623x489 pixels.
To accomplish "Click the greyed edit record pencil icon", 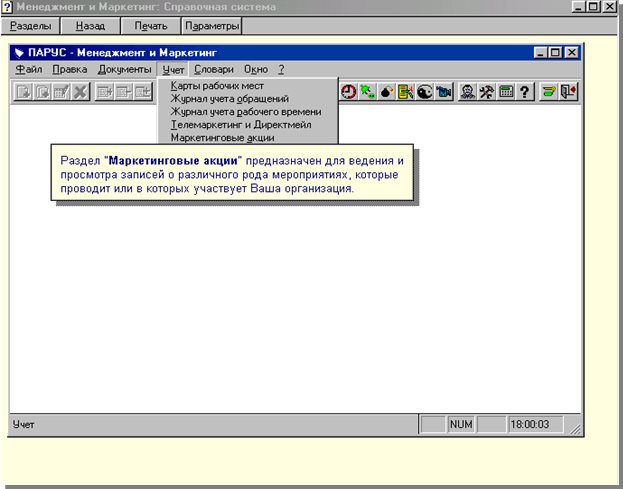I will (x=61, y=92).
